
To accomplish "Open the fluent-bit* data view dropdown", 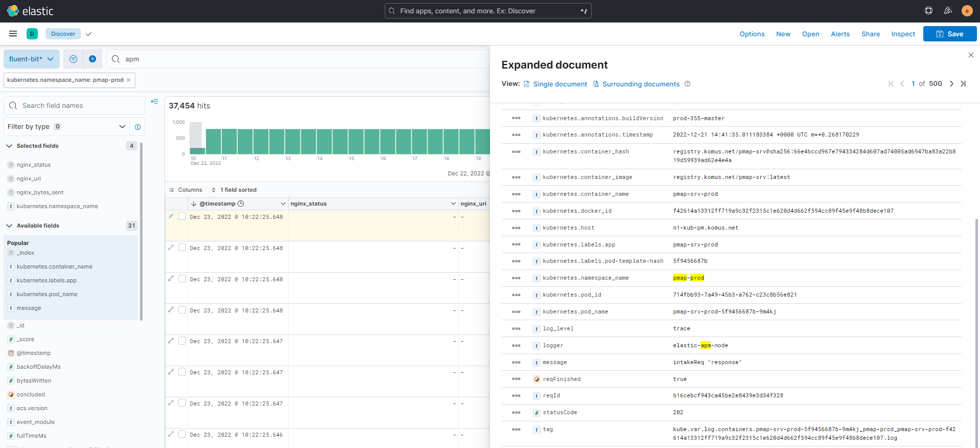I will pyautogui.click(x=32, y=59).
